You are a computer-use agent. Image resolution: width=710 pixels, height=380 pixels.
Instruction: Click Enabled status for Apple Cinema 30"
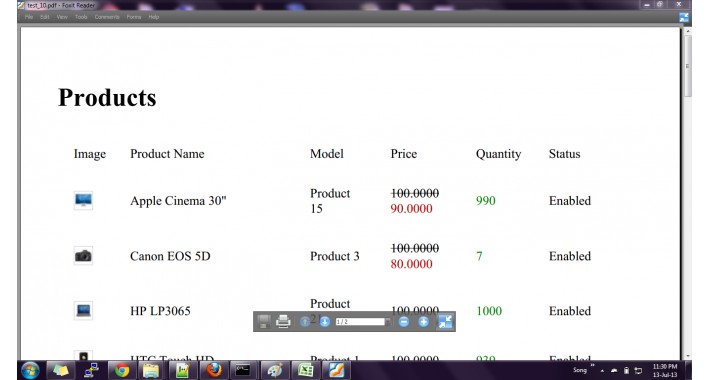point(570,201)
